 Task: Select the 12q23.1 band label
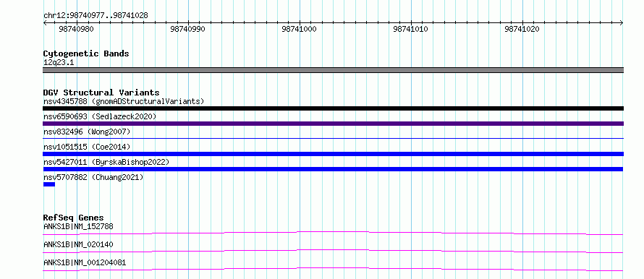tap(59, 63)
